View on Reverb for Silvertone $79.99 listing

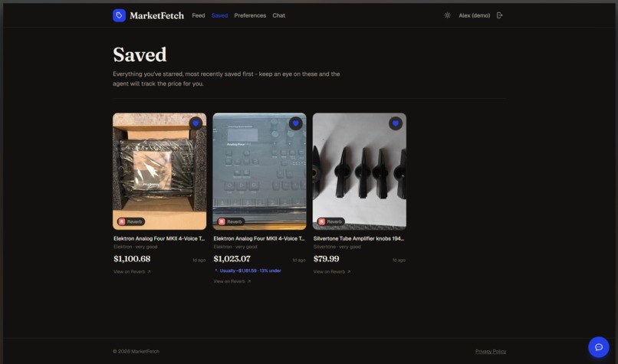[332, 271]
